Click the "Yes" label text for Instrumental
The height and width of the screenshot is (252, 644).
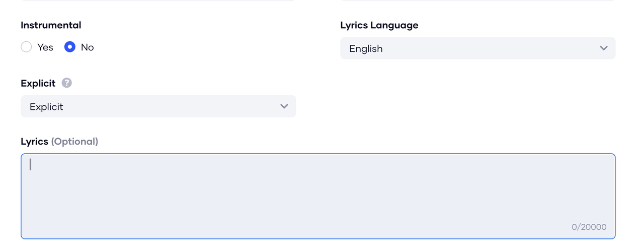point(45,47)
